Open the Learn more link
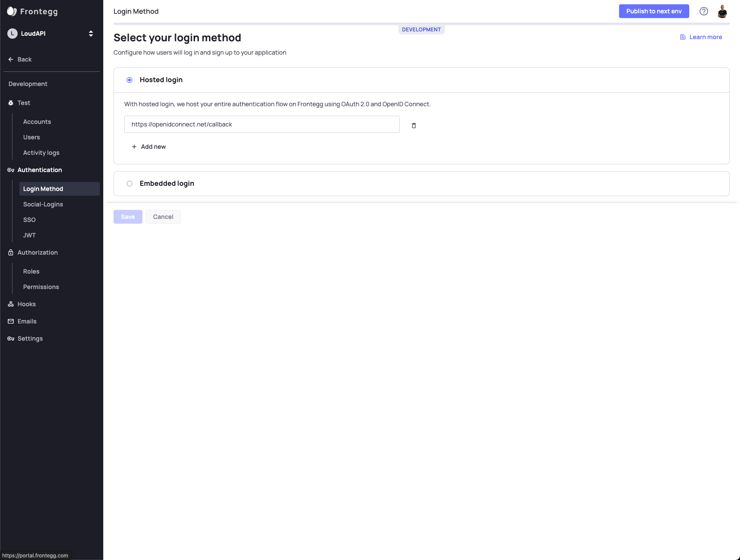 [706, 37]
